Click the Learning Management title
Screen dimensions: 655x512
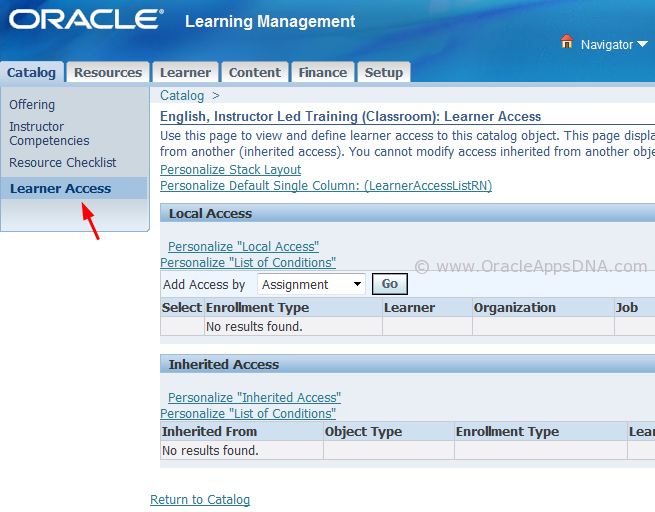click(x=270, y=21)
